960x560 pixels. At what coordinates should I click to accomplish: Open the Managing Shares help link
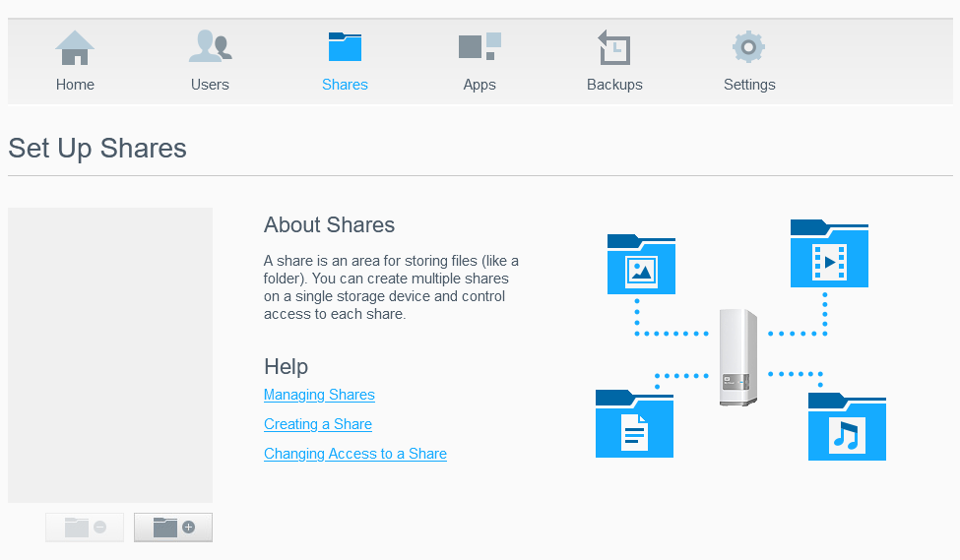(x=319, y=395)
